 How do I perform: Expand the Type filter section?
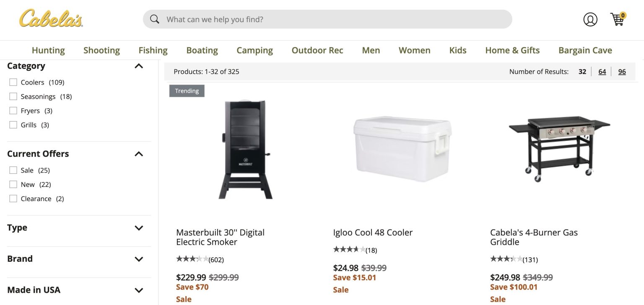click(139, 227)
